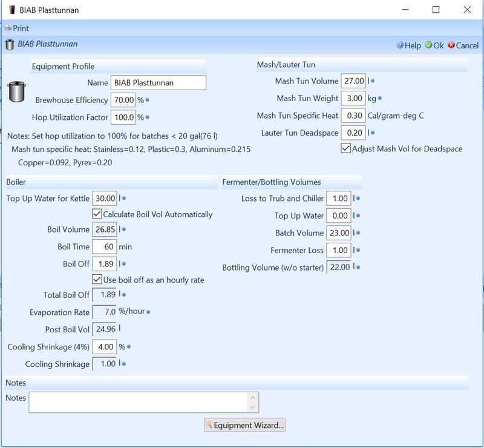
Task: Click the red Cancel icon
Action: click(x=451, y=45)
